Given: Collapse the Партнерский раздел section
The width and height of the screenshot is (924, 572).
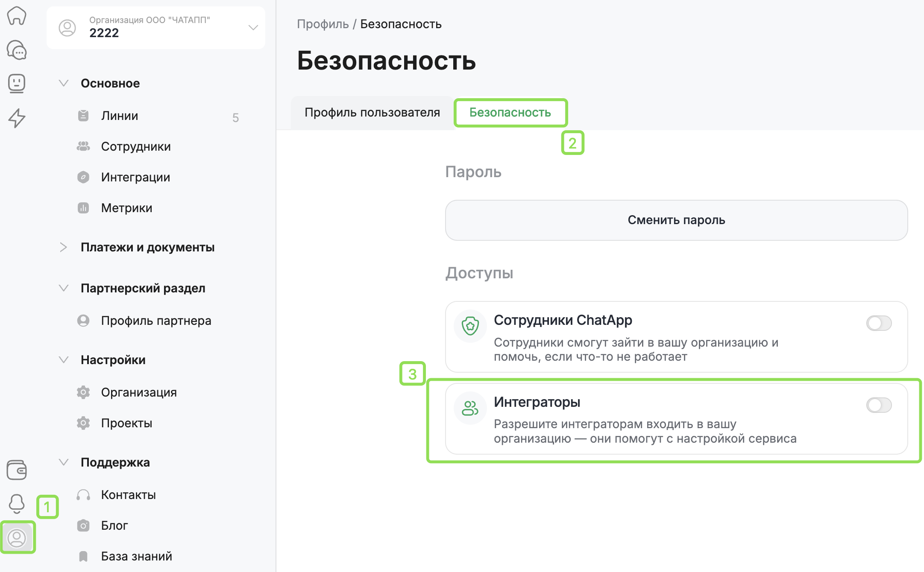Looking at the screenshot, I should tap(64, 288).
